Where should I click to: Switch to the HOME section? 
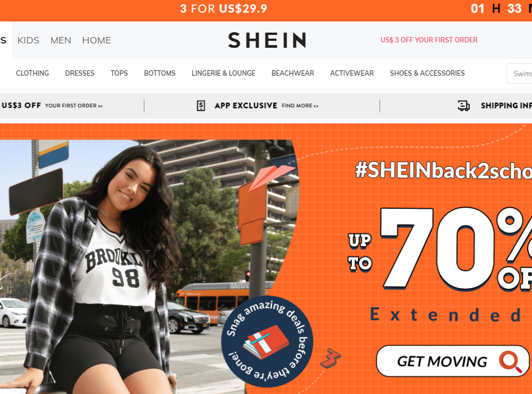click(97, 40)
